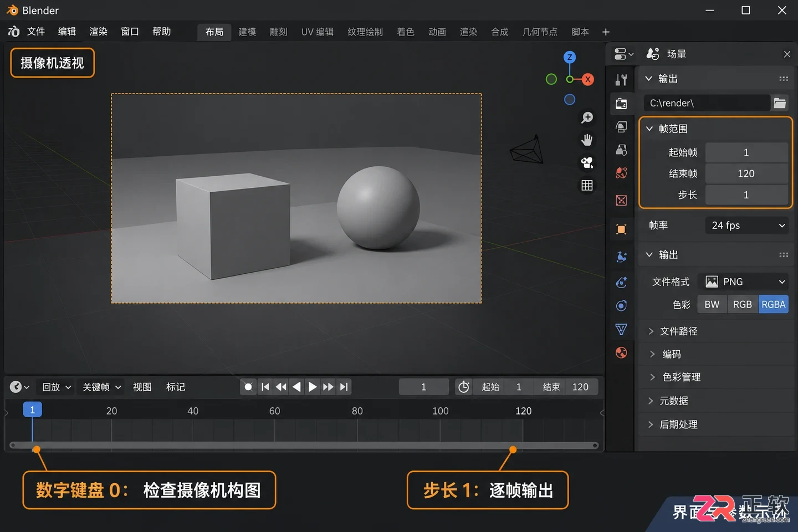Collapse the 帧范围 panel
Viewport: 798px width, 532px height.
[649, 129]
